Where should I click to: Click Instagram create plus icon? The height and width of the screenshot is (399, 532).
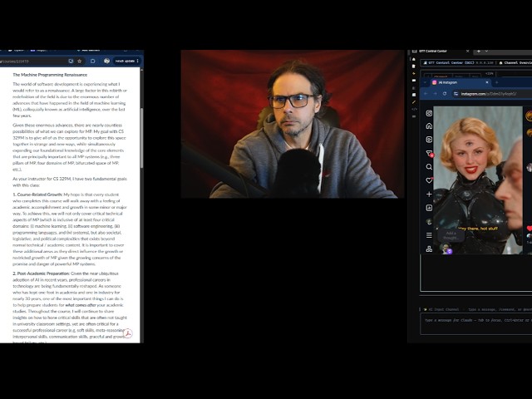point(429,194)
